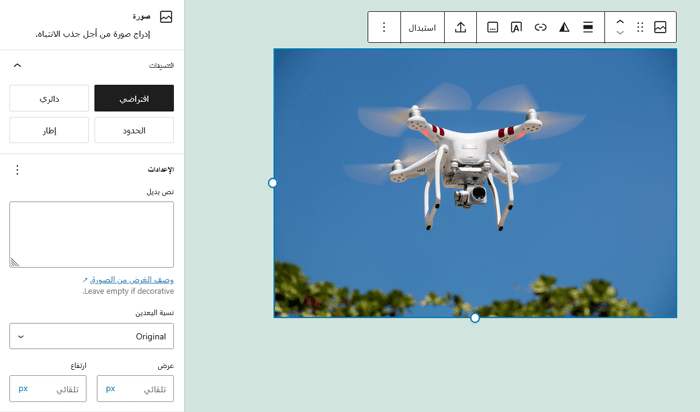The width and height of the screenshot is (700, 412).
Task: Select the إطار frame style
Action: [49, 131]
